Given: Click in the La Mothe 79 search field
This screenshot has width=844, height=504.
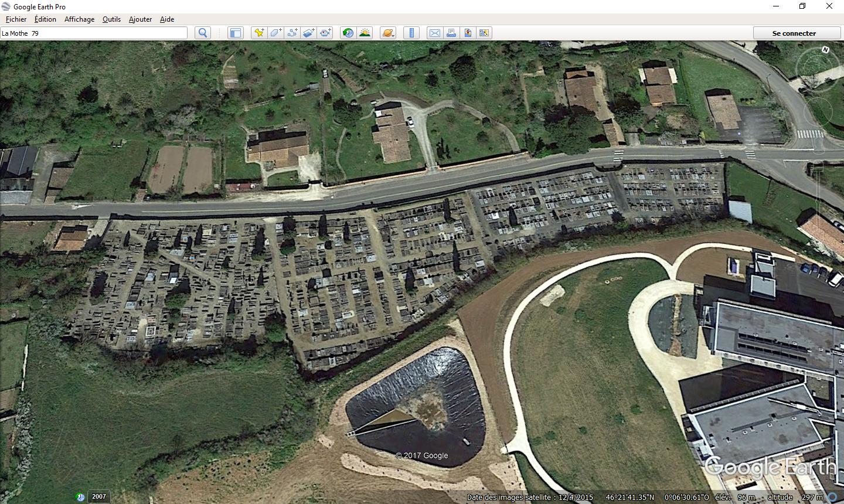Looking at the screenshot, I should 94,33.
